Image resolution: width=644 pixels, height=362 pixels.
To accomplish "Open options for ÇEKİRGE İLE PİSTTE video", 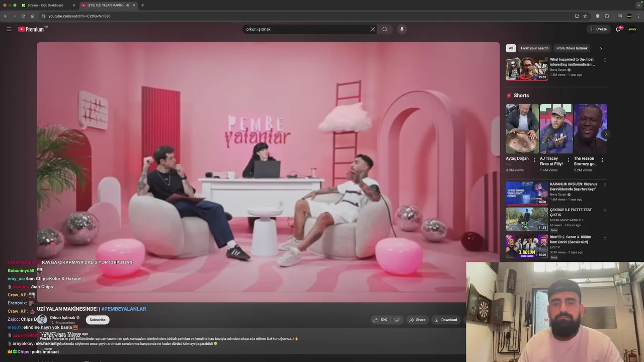I will click(605, 210).
